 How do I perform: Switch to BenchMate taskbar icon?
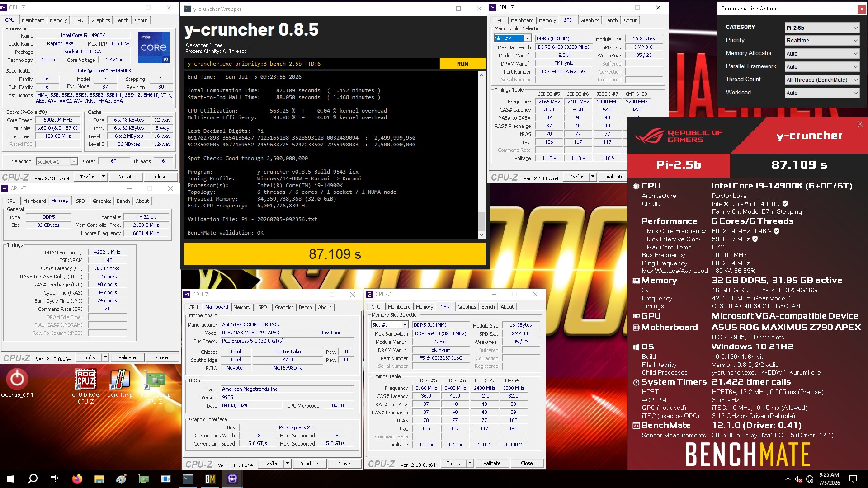click(x=210, y=479)
